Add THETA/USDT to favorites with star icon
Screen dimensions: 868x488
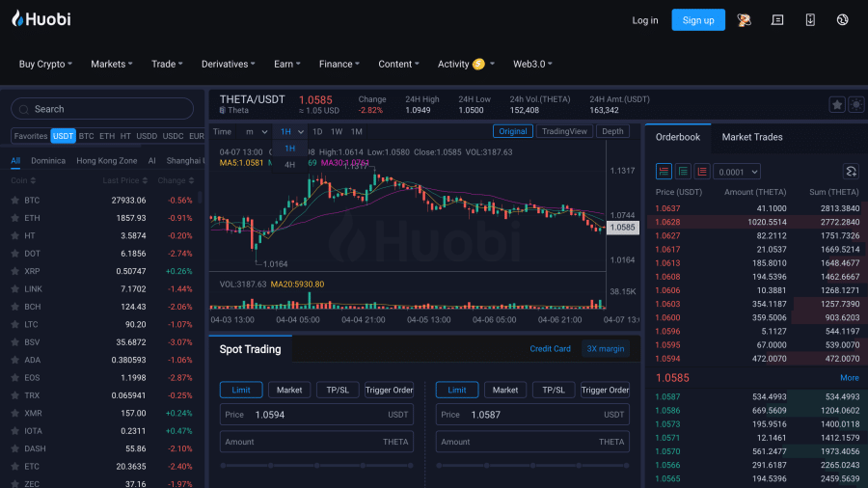tap(837, 104)
